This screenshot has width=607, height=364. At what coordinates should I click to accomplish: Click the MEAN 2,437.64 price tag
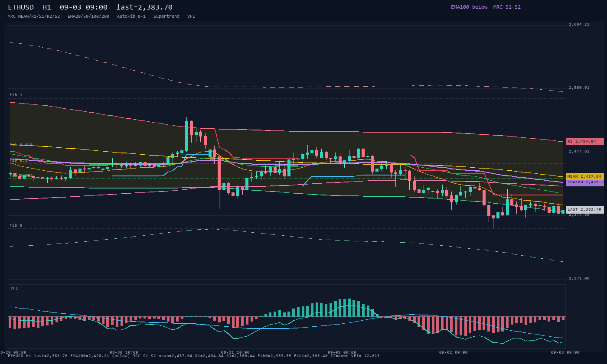coord(585,176)
